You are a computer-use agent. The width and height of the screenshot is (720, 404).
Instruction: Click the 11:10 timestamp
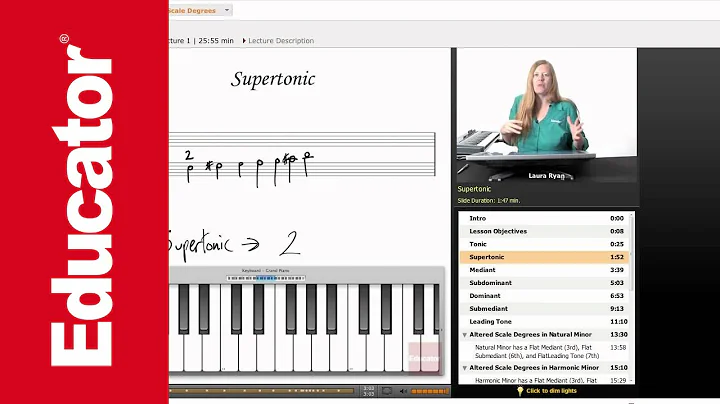[x=619, y=322]
